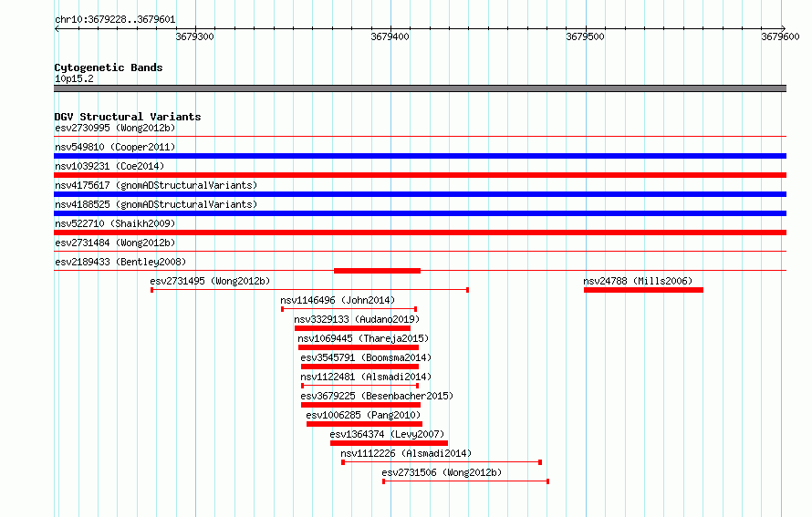Click the thick red segment under esv2189433
Screen dimensions: 812x517
click(x=377, y=271)
